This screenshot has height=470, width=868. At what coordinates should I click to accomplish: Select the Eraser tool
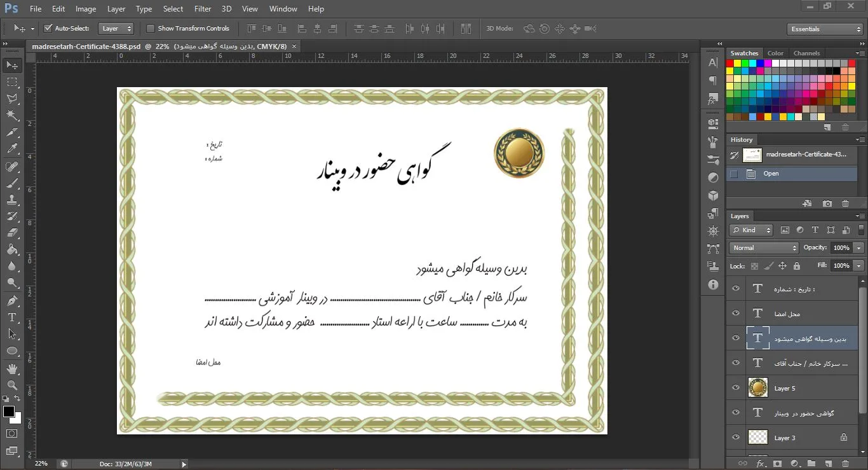coord(12,233)
